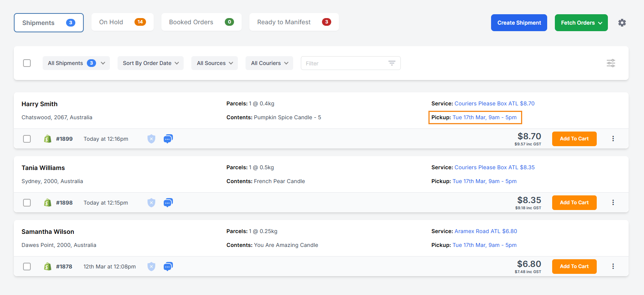
Task: Switch to the On Hold tab
Action: click(122, 22)
